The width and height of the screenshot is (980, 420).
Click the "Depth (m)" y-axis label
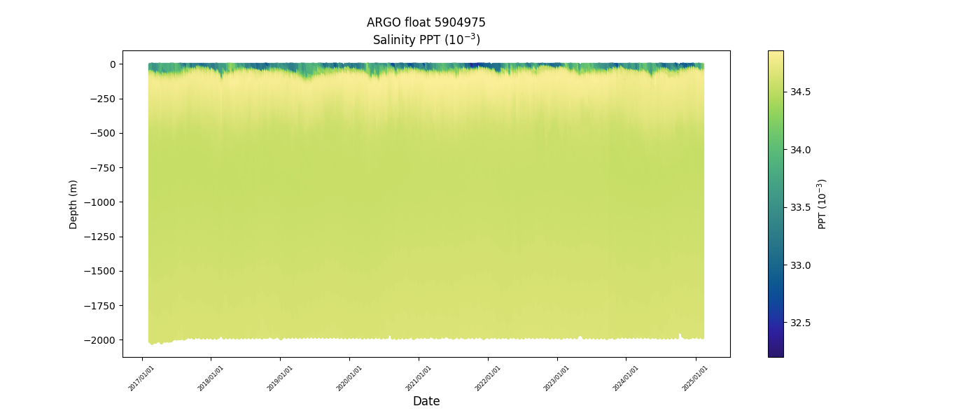pyautogui.click(x=73, y=204)
